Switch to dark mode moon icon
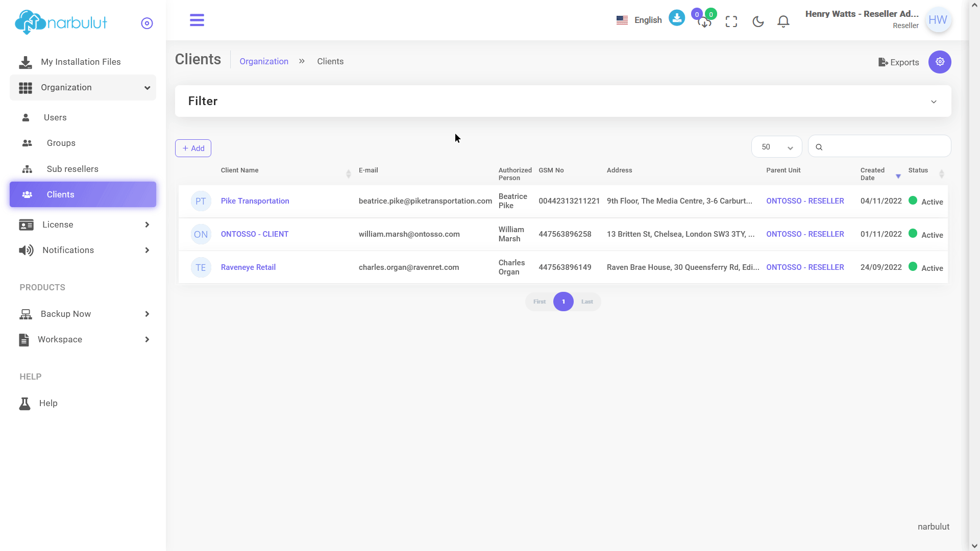 (758, 21)
